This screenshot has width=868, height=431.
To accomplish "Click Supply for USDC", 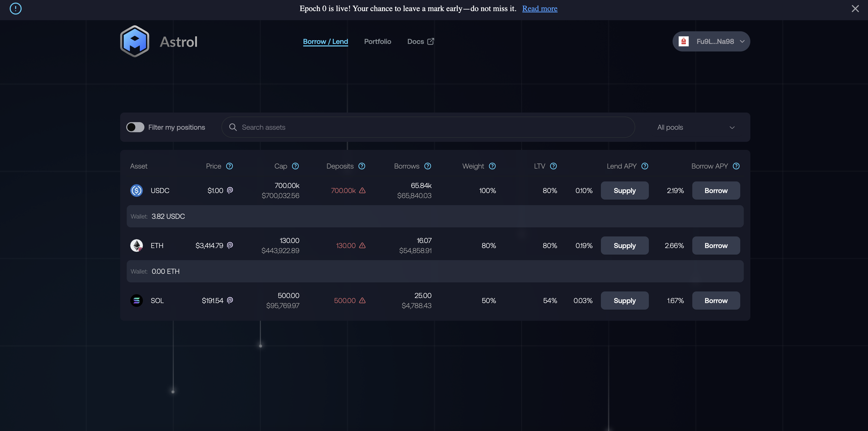I will pos(624,190).
